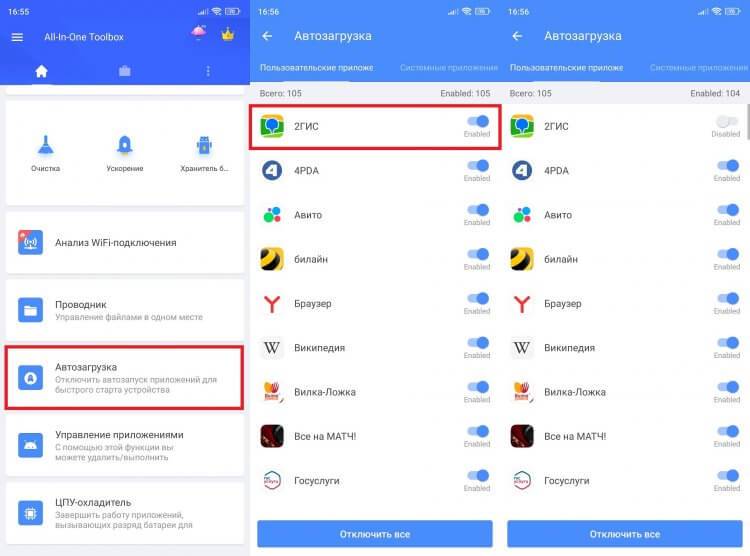Toggle Википедия autostart in right screen
This screenshot has width=750, height=556.
[x=728, y=343]
